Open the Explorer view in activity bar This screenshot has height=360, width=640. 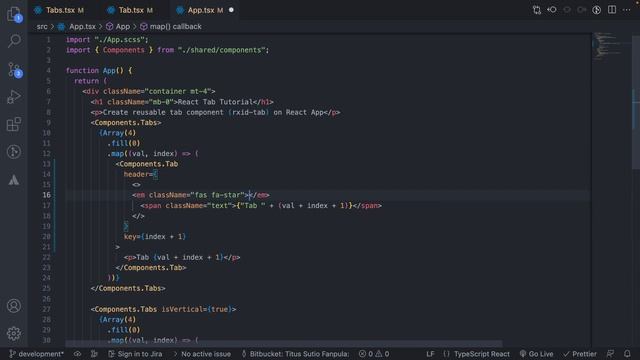[x=14, y=14]
